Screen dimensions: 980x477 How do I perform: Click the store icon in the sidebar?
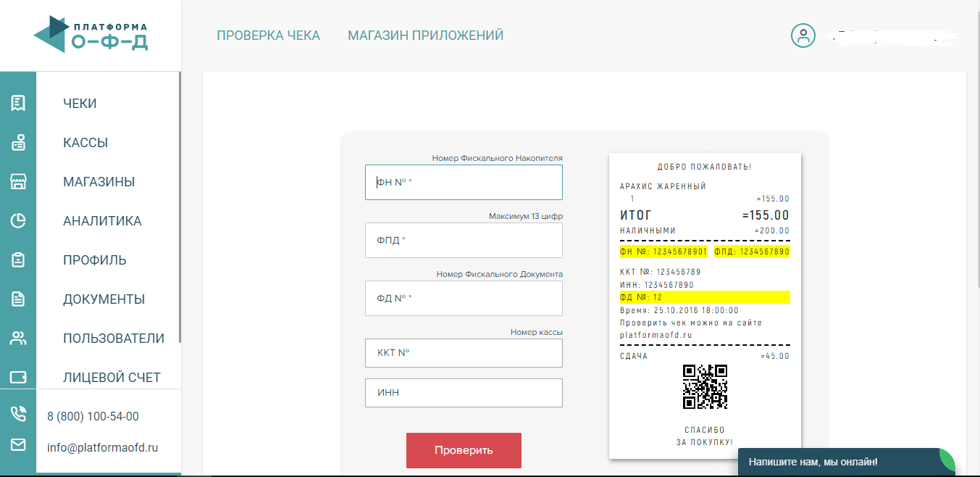18,182
